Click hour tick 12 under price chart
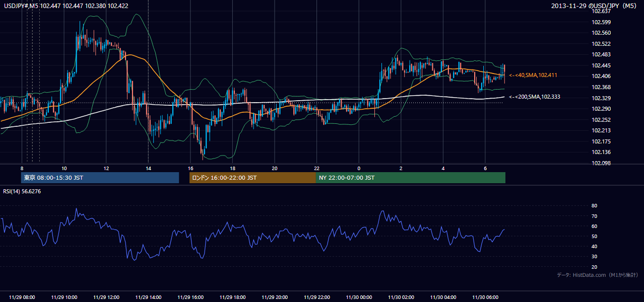 coord(106,168)
